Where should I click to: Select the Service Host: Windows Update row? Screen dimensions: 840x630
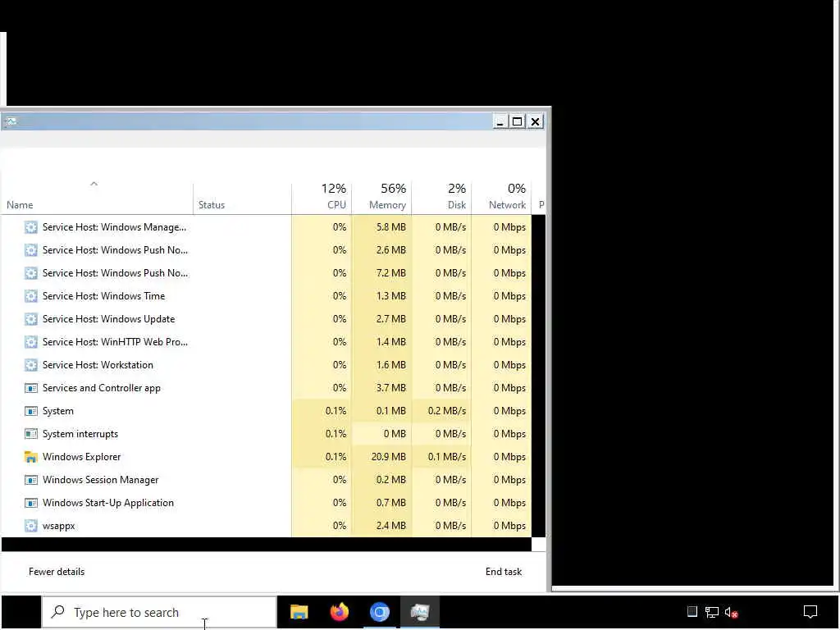[x=267, y=319]
